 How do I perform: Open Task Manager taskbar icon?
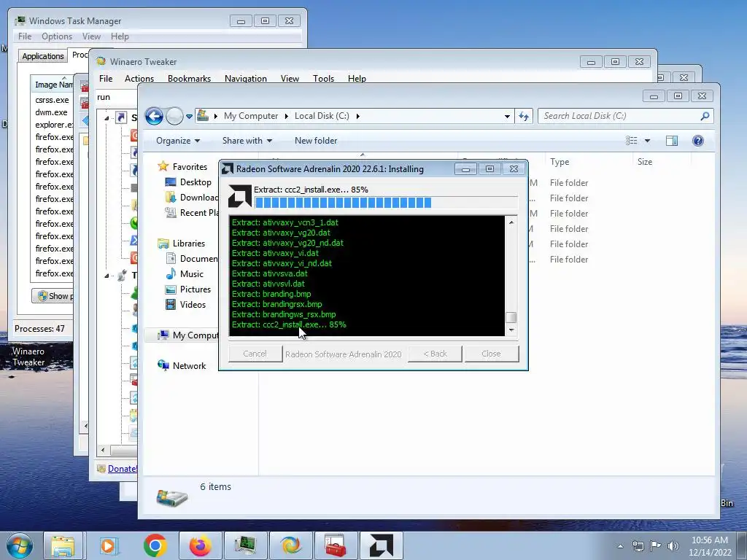[x=245, y=545]
